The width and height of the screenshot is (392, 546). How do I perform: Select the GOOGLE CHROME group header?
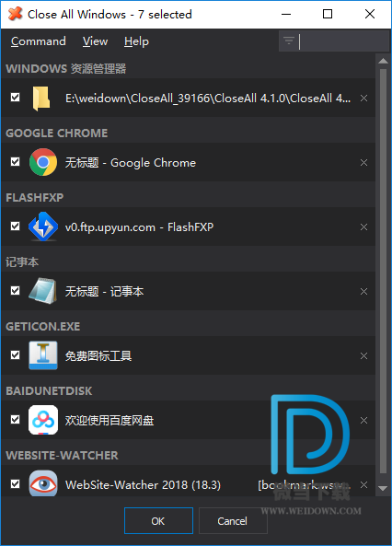tap(57, 133)
